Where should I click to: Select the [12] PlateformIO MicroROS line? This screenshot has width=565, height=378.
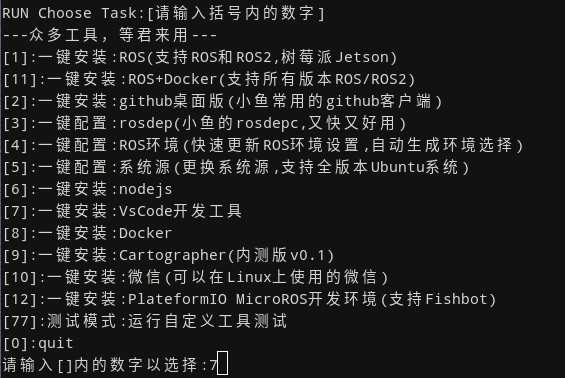249,299
